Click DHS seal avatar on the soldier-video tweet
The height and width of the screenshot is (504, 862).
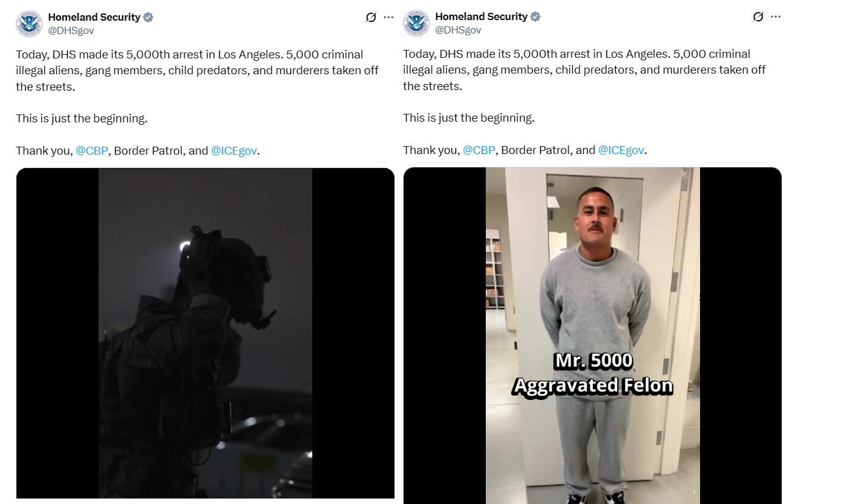pos(29,24)
